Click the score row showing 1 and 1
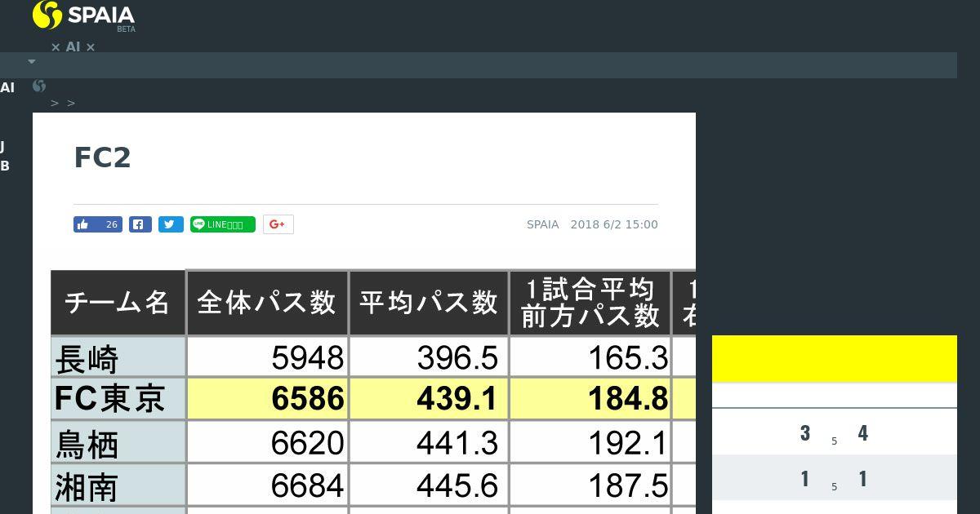The image size is (980, 514). [x=835, y=478]
